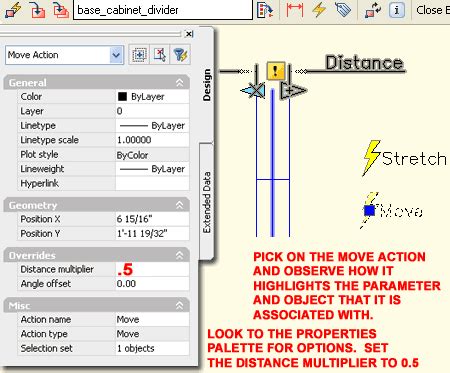Click the Save Block As icon

(x=60, y=9)
